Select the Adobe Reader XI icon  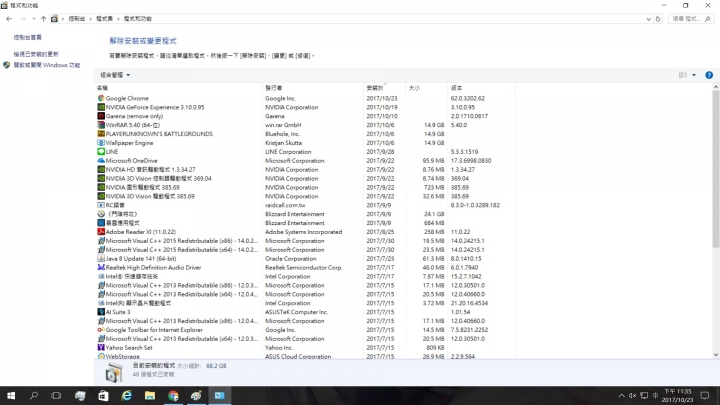point(101,232)
